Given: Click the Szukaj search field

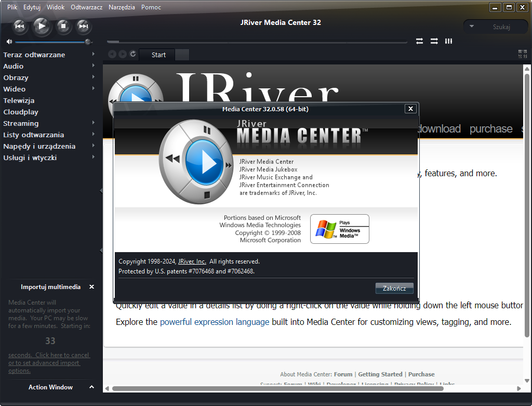Looking at the screenshot, I should point(501,27).
